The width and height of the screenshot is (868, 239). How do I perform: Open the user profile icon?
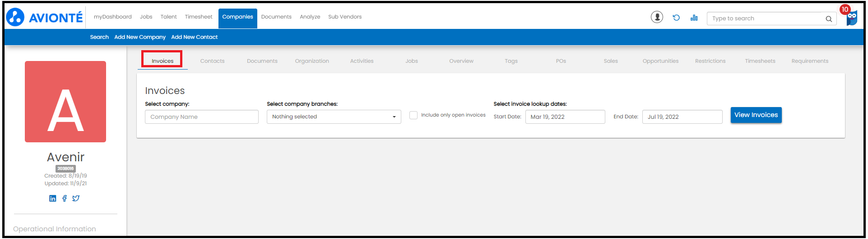pyautogui.click(x=657, y=17)
